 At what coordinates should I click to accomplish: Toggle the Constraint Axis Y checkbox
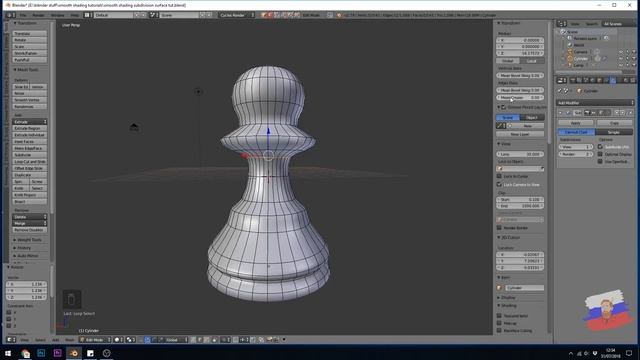coord(9,319)
